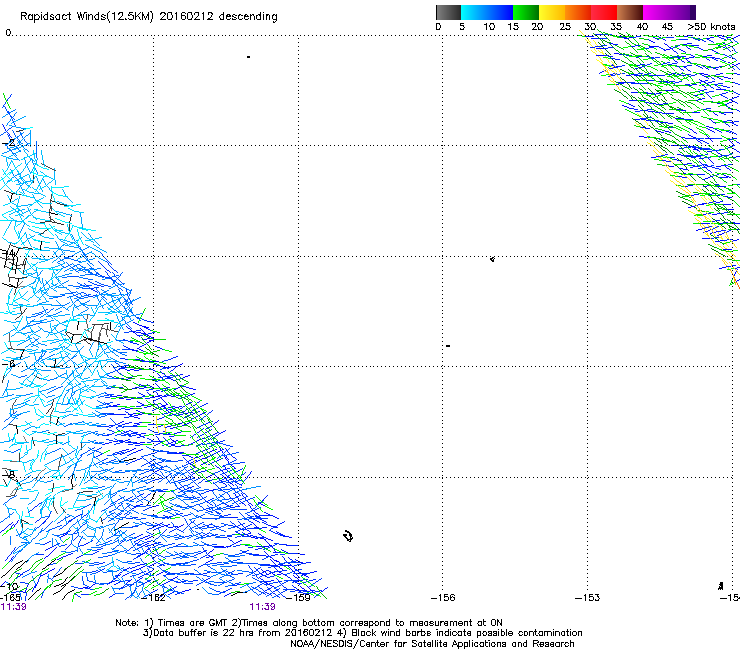
Task: Click the purple "11:39" time left of -159
Action: tap(262, 607)
